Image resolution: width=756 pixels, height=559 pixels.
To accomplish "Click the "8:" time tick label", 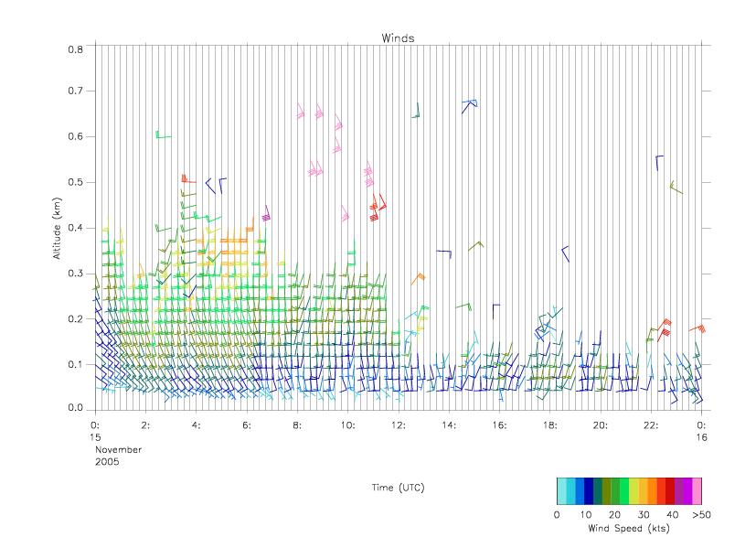I will [297, 425].
